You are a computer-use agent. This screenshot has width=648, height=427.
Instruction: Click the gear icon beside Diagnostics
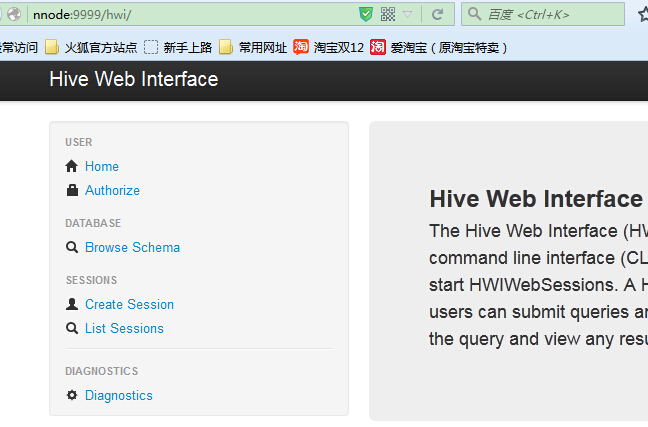(x=72, y=395)
